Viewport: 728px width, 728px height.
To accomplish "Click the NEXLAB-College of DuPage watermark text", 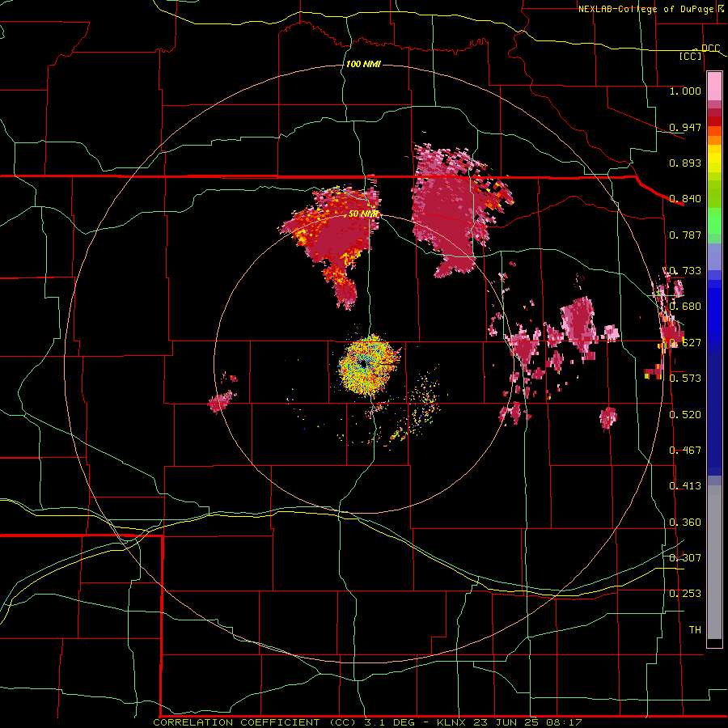I will point(652,9).
